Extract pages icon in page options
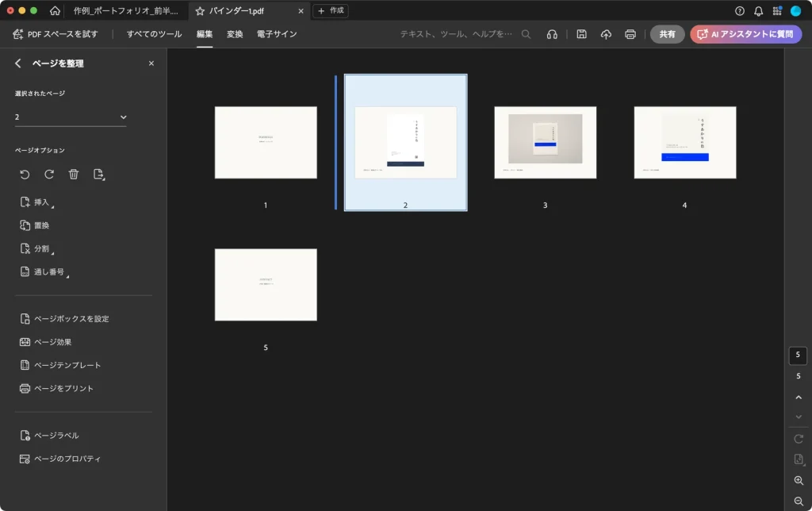812x511 pixels. click(x=98, y=174)
